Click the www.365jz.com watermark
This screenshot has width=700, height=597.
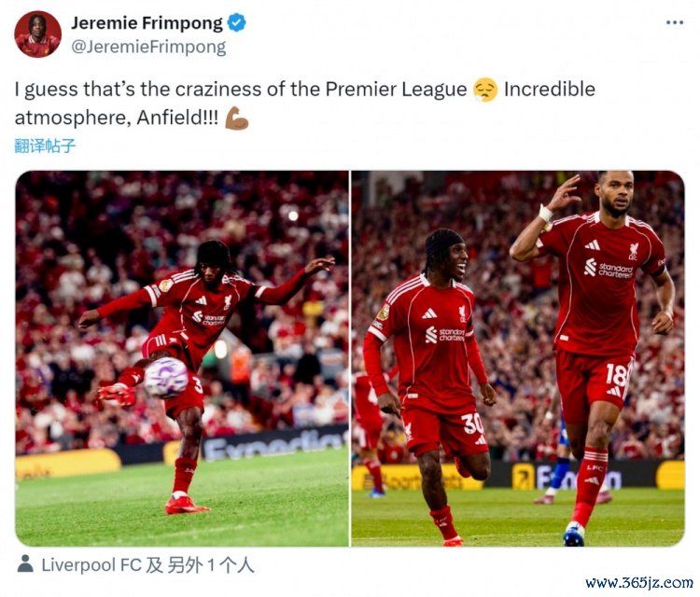click(638, 583)
